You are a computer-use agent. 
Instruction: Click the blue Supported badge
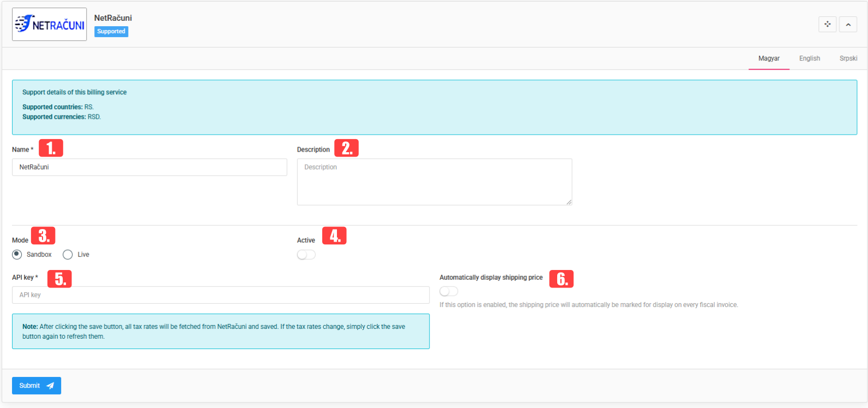(x=111, y=32)
